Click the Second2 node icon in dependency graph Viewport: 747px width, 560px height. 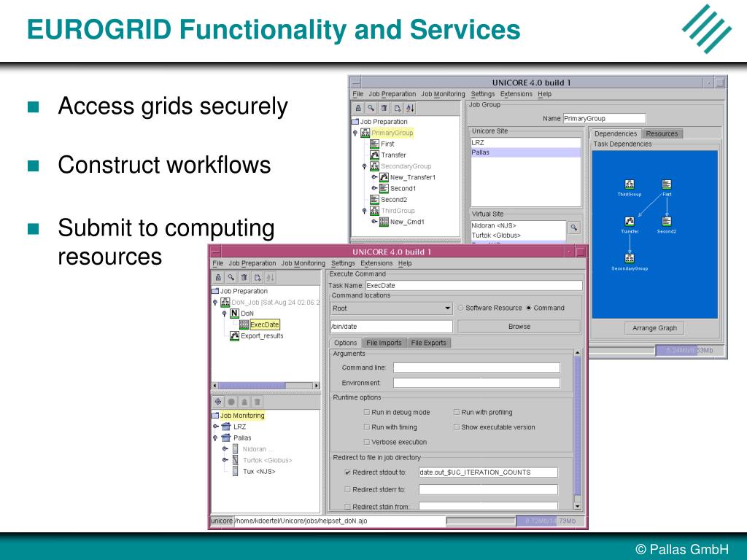667,222
